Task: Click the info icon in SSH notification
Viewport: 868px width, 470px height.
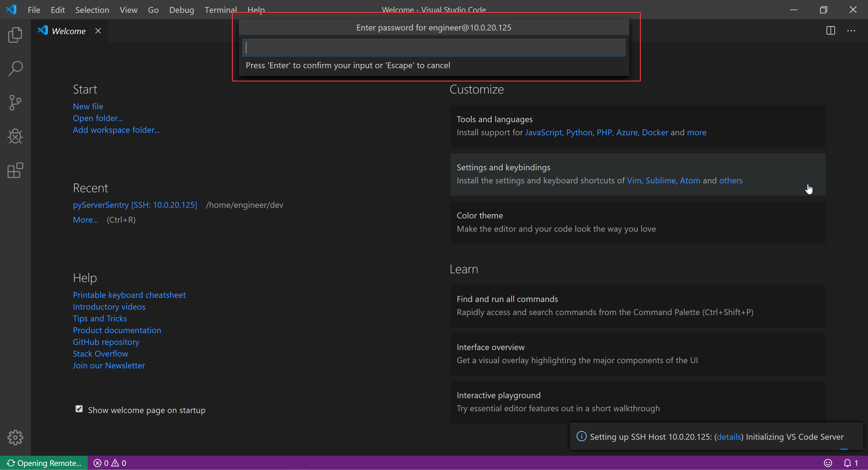Action: (x=581, y=436)
